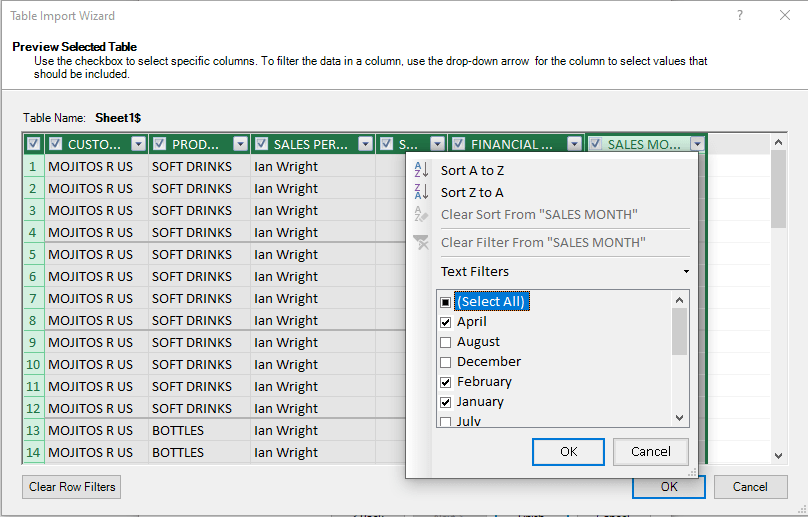Toggle the CUSTO... column include checkbox

[56, 144]
